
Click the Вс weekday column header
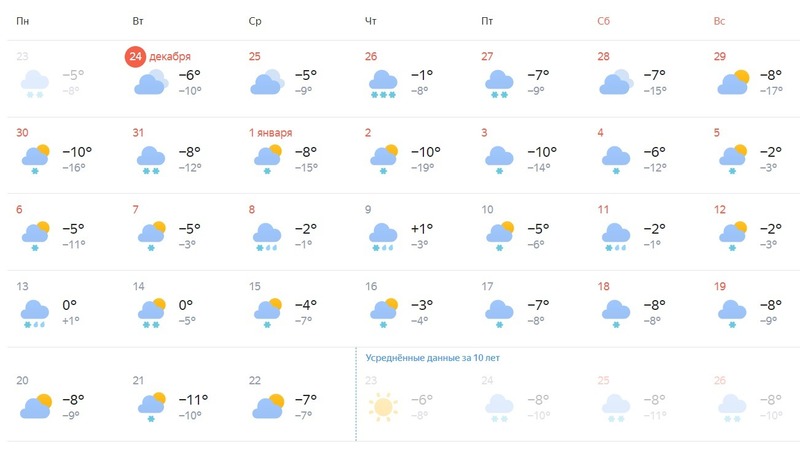(x=719, y=21)
